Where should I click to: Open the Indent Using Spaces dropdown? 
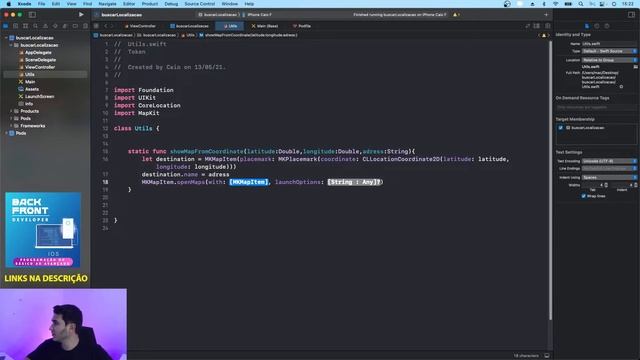click(x=609, y=177)
